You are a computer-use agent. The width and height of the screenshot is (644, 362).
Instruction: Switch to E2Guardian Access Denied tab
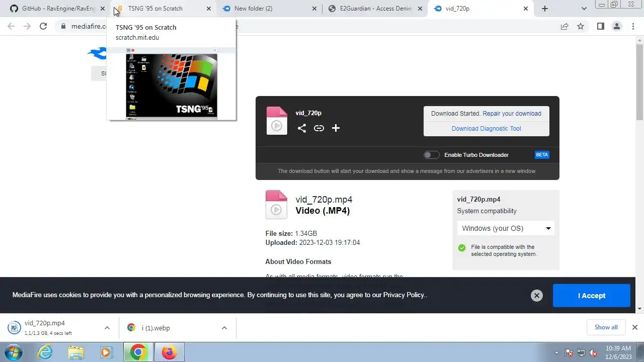[375, 9]
